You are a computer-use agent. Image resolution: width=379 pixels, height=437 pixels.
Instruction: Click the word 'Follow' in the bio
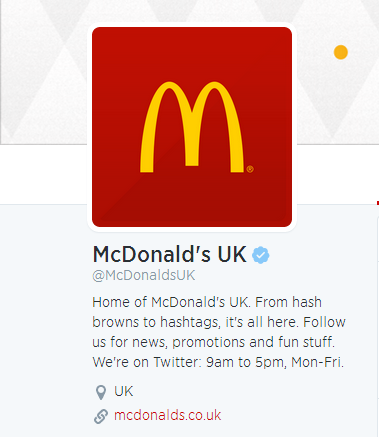324,322
